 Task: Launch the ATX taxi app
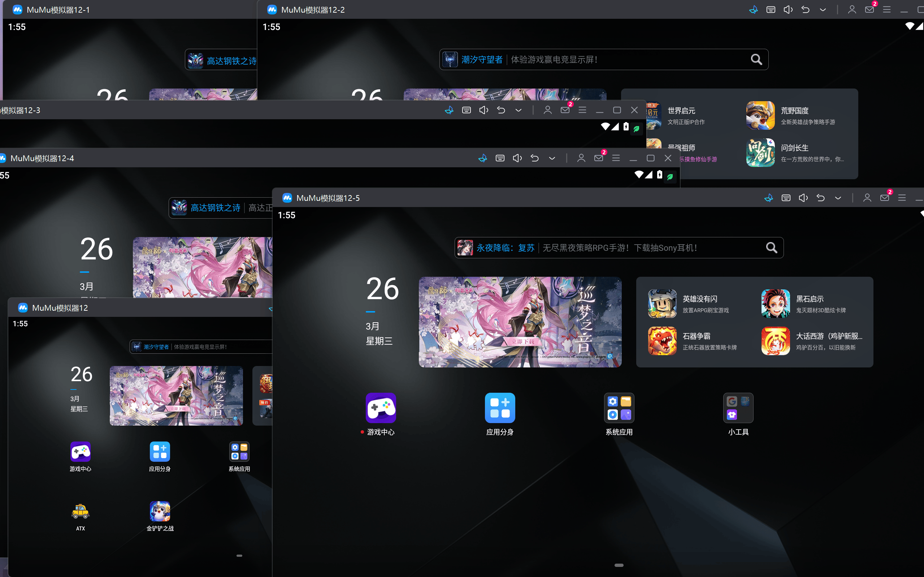(81, 511)
